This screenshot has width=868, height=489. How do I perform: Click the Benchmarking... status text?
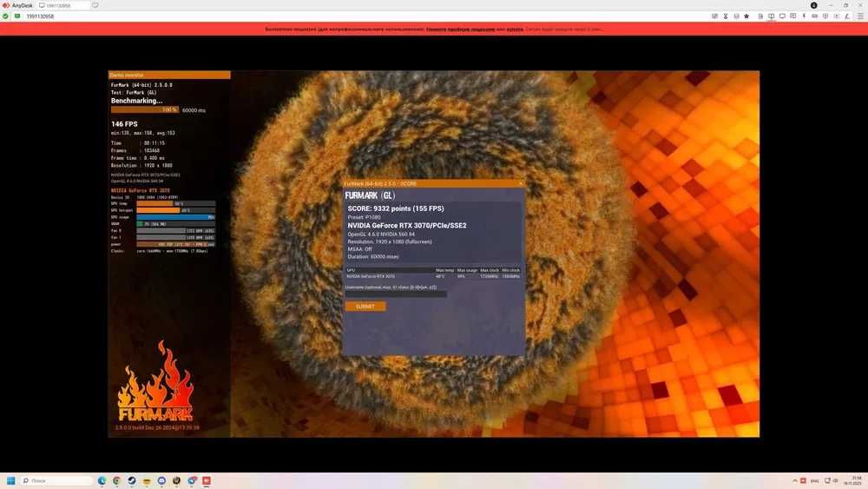tap(136, 101)
